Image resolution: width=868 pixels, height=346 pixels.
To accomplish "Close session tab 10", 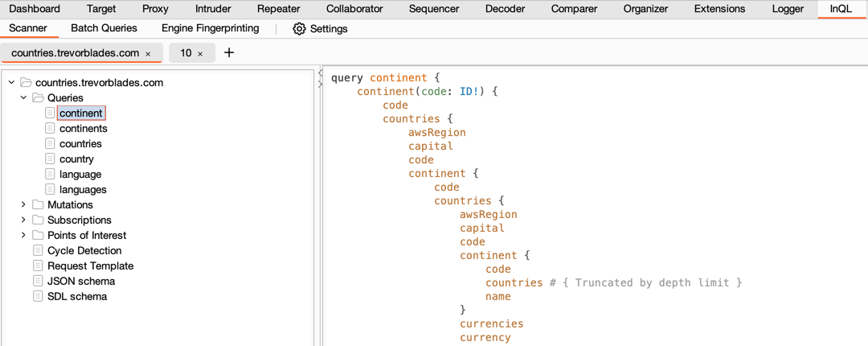I will [200, 54].
